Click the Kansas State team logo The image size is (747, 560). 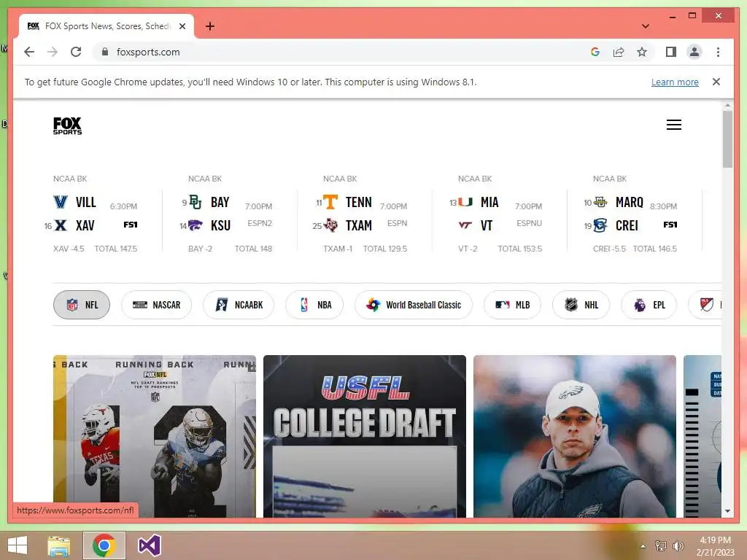(x=196, y=225)
